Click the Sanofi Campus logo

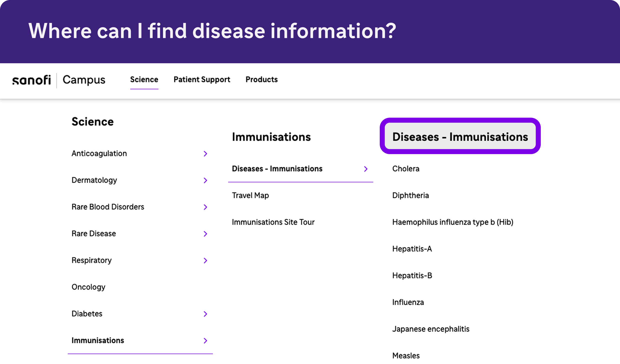coord(59,80)
